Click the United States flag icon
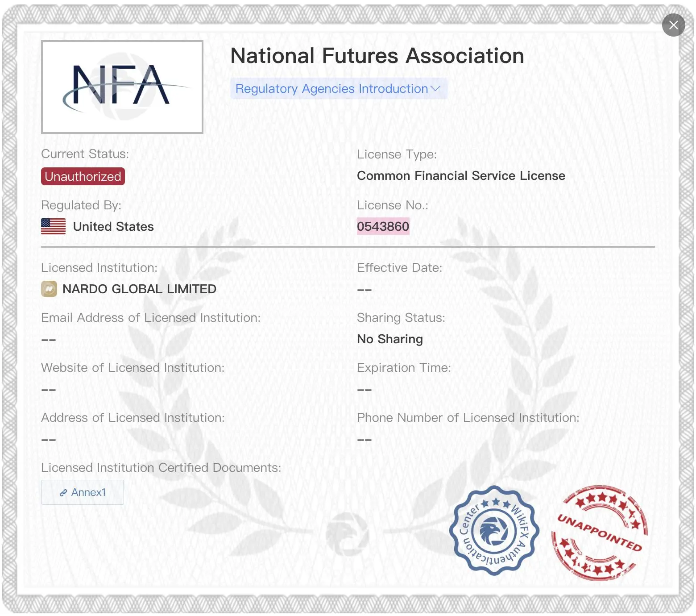This screenshot has height=616, width=696. [x=54, y=226]
